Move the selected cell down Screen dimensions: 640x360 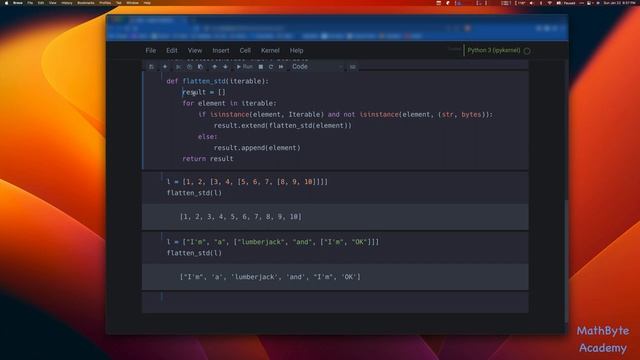(x=225, y=67)
